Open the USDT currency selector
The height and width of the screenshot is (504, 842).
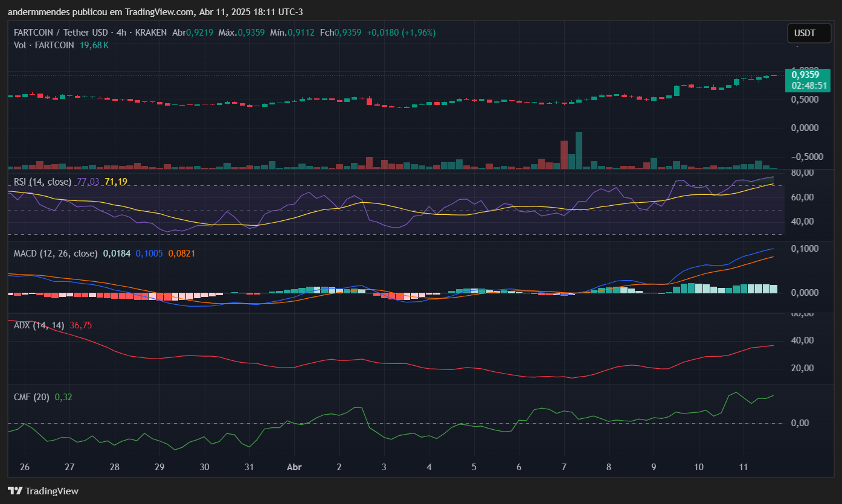(x=809, y=33)
